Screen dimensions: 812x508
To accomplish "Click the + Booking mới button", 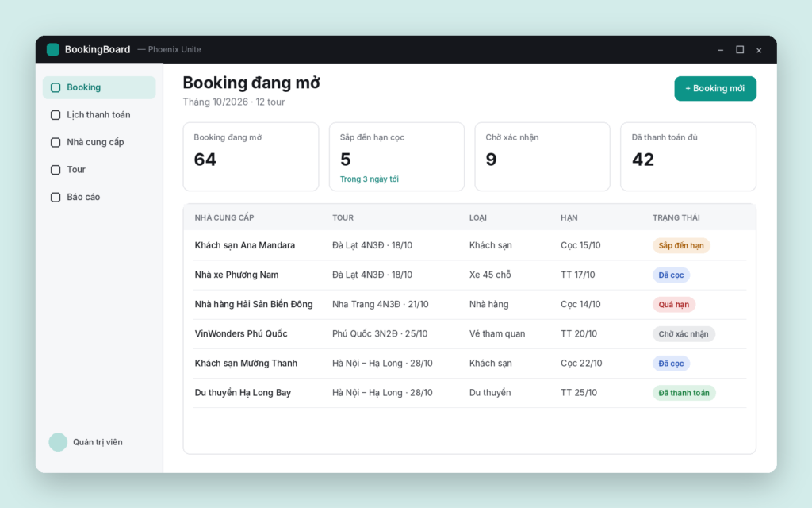I will click(x=715, y=89).
